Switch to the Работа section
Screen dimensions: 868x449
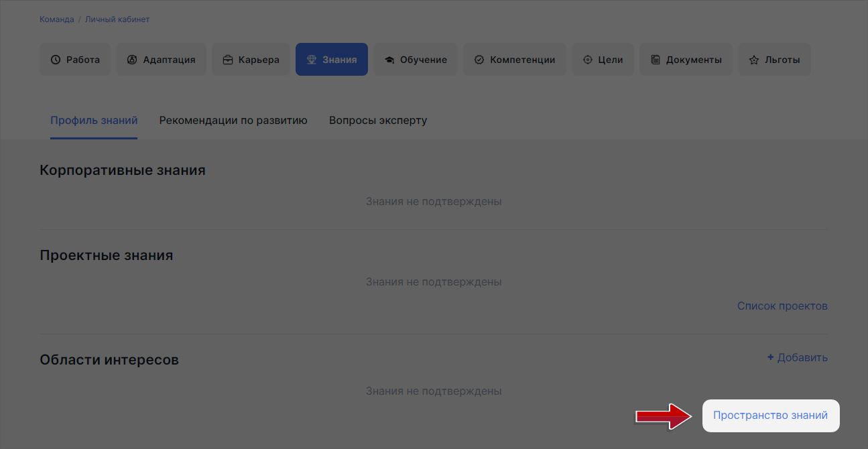pos(74,59)
